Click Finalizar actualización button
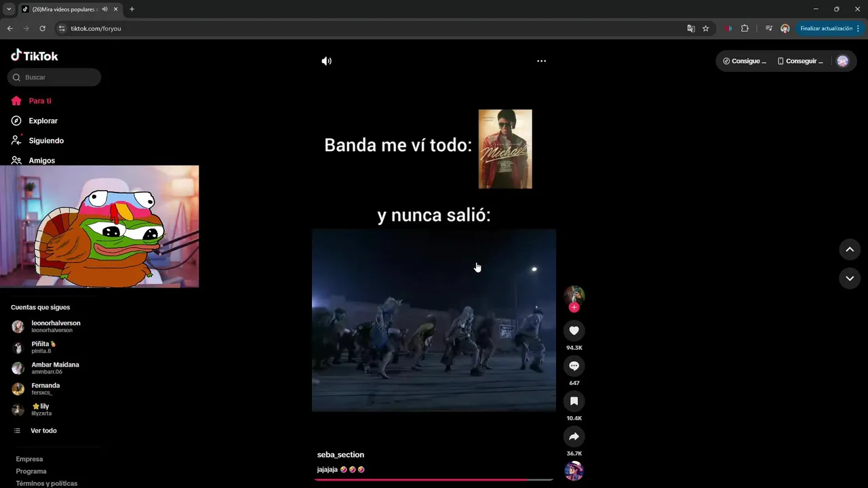 click(x=830, y=28)
